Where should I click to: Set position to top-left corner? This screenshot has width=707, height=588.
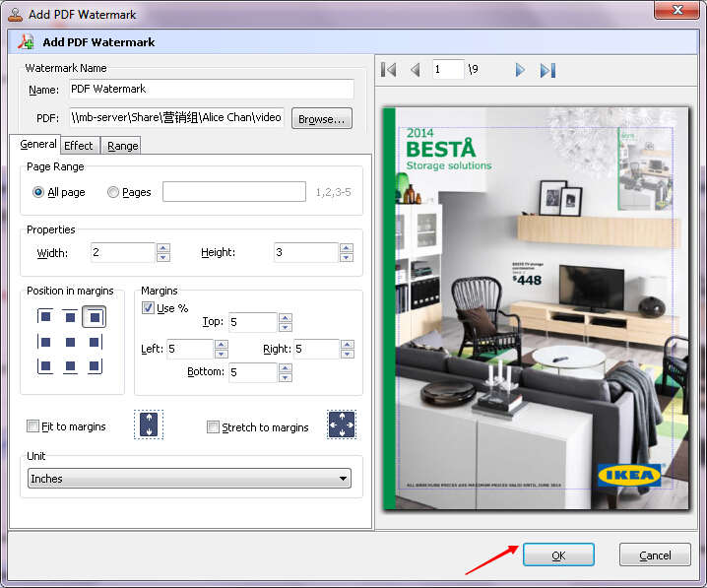(45, 317)
